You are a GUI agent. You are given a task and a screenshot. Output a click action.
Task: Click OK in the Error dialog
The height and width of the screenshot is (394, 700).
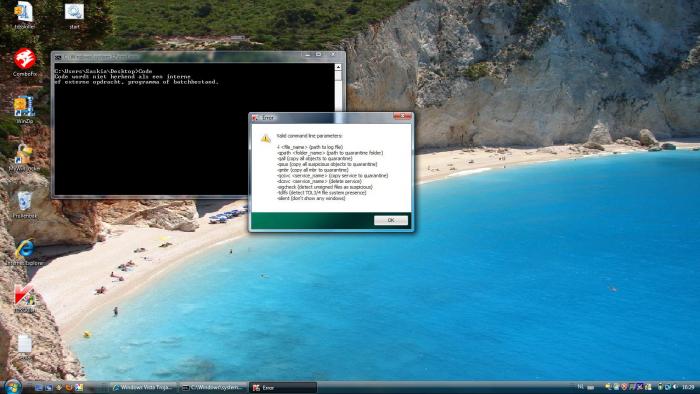[x=391, y=220]
